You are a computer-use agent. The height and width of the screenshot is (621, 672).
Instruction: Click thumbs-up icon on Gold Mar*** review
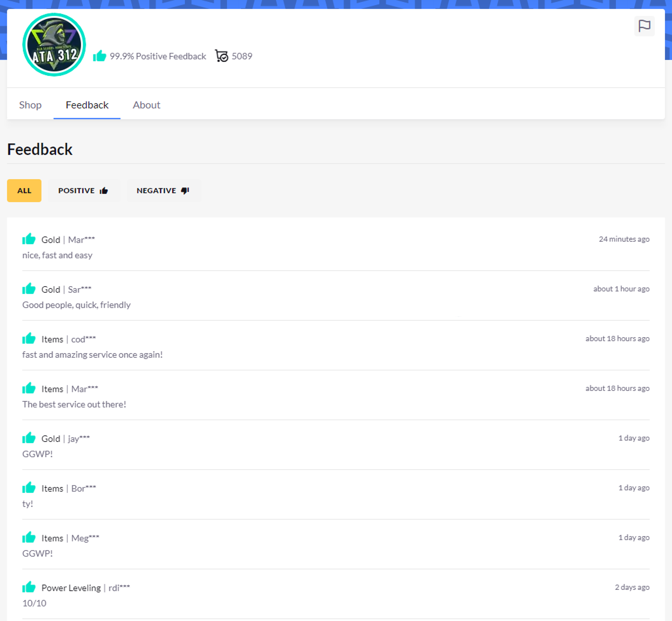(29, 239)
